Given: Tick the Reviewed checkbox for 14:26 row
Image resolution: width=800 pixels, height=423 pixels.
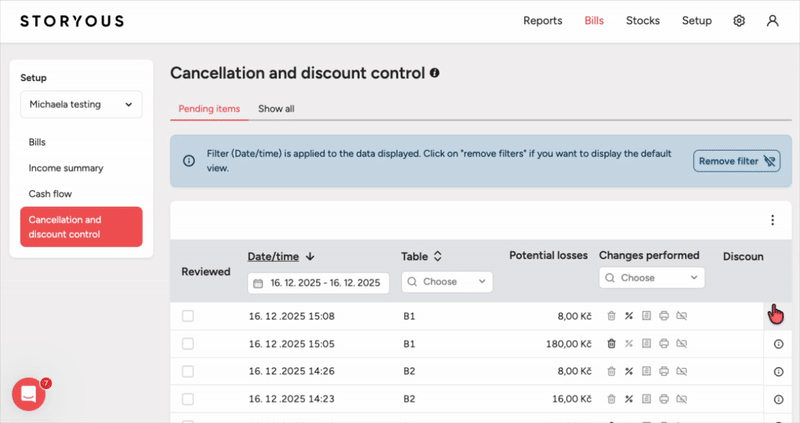Looking at the screenshot, I should (188, 371).
